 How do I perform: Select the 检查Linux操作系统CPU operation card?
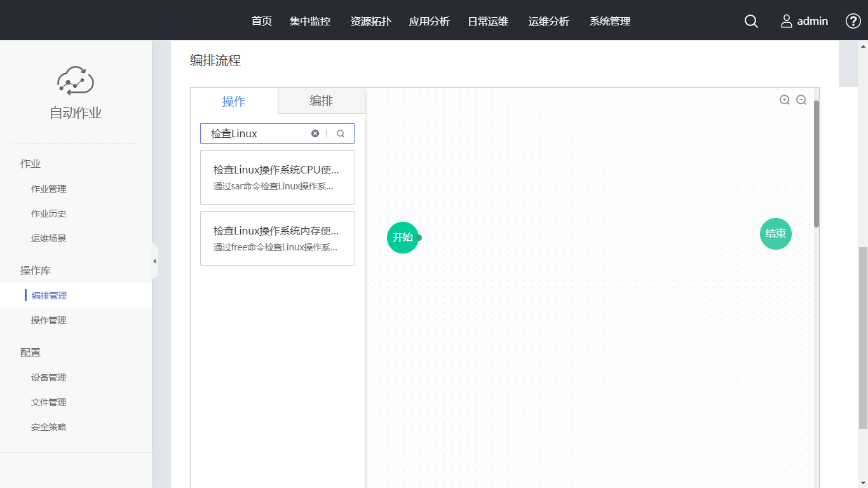277,177
